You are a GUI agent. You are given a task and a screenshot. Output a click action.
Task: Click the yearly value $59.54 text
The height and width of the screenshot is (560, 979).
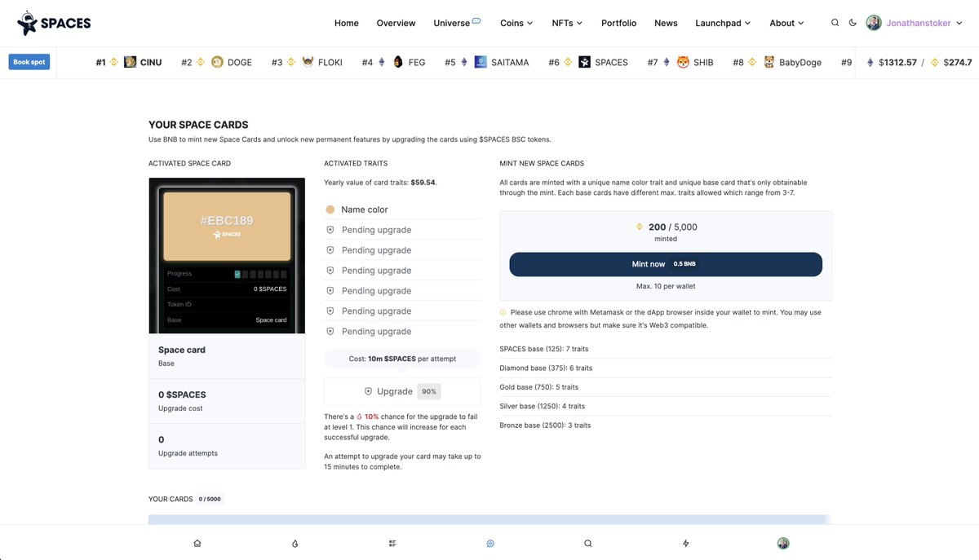(x=423, y=183)
